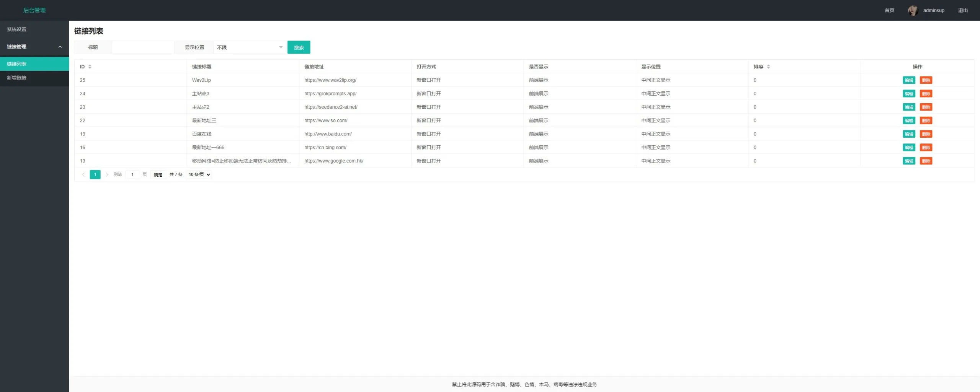This screenshot has height=392, width=980.
Task: Collapse the 链接管理 sidebar menu chevron
Action: tap(60, 47)
